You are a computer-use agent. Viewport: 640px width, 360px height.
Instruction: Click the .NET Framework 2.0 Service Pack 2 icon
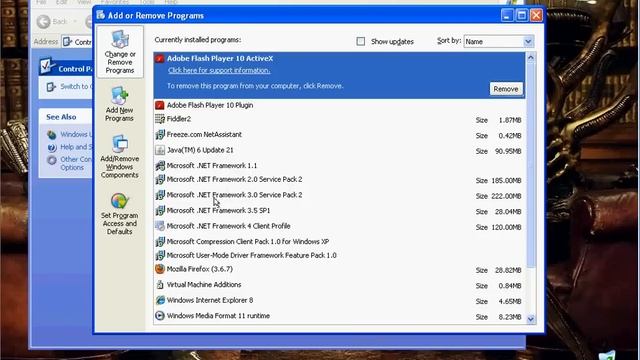[160, 179]
